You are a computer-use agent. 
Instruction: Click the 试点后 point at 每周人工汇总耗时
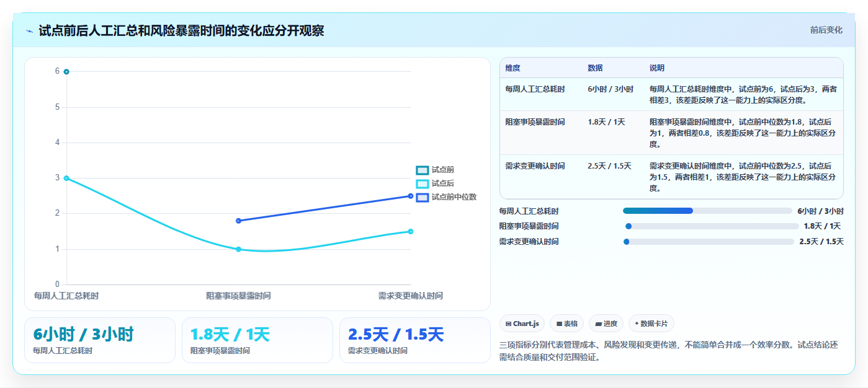(x=66, y=179)
